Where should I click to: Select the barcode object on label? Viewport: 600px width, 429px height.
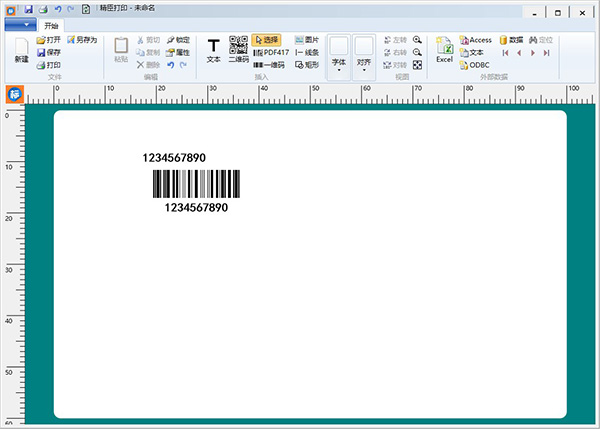(196, 184)
